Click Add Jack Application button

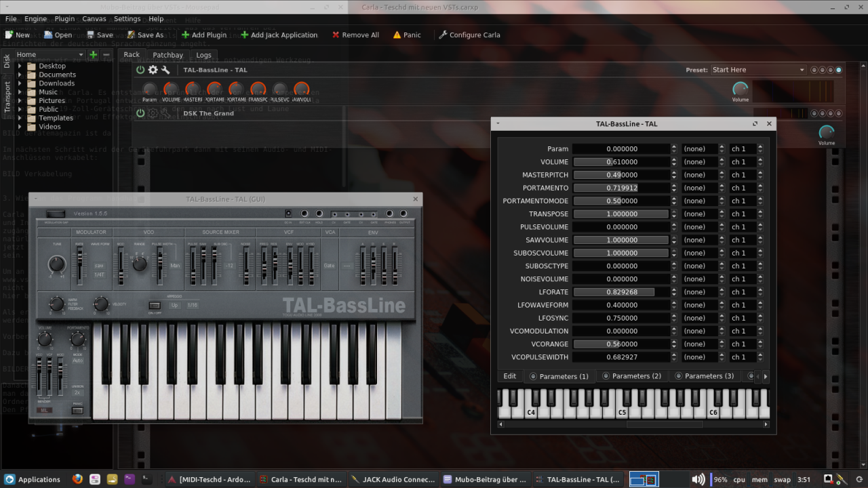click(278, 35)
